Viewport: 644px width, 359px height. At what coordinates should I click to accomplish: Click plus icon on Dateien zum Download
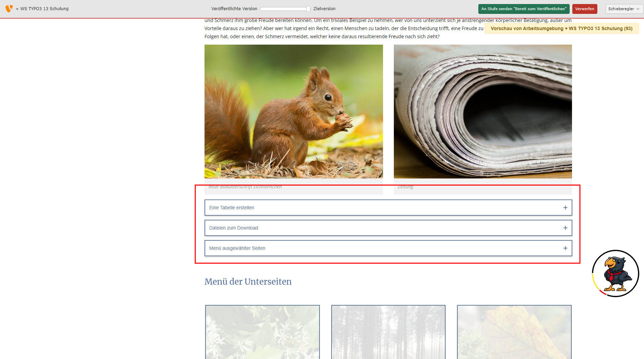coord(565,228)
